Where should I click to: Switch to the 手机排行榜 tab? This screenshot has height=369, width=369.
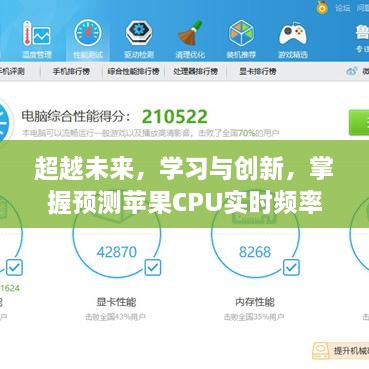point(71,71)
